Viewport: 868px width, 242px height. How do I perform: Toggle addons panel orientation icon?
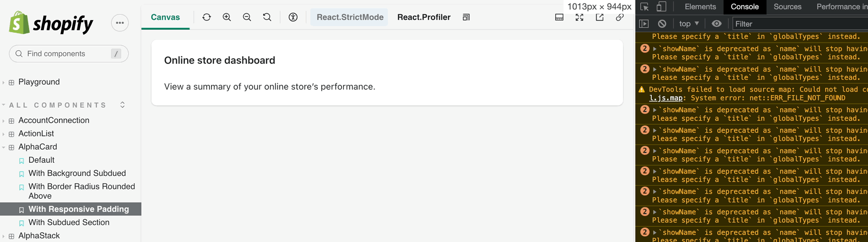tap(559, 17)
